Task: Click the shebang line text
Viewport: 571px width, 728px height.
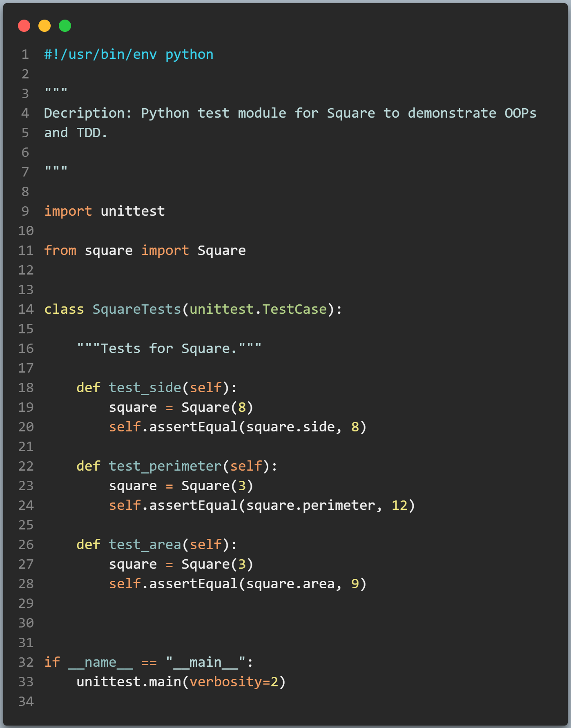Action: (x=129, y=54)
